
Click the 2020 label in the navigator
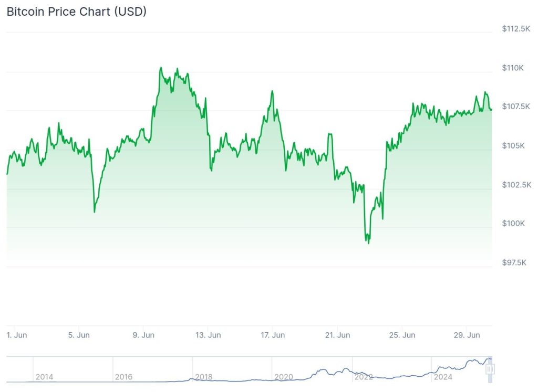pyautogui.click(x=283, y=377)
